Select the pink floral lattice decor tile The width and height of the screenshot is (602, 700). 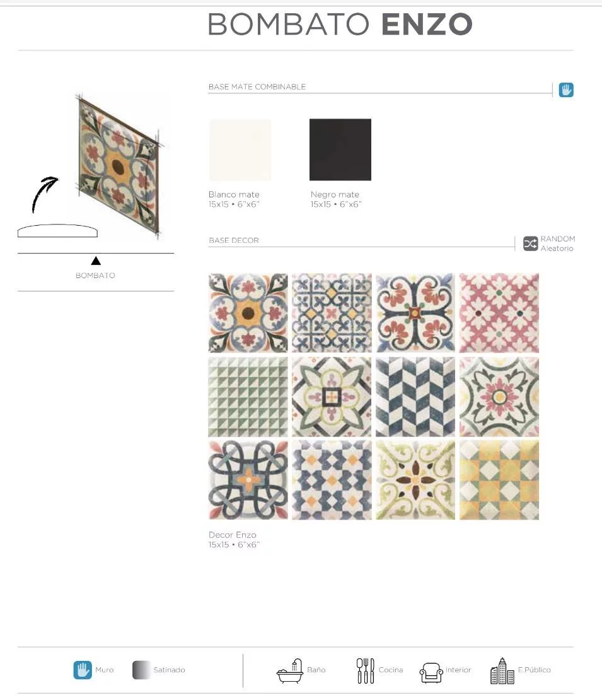[x=499, y=313]
